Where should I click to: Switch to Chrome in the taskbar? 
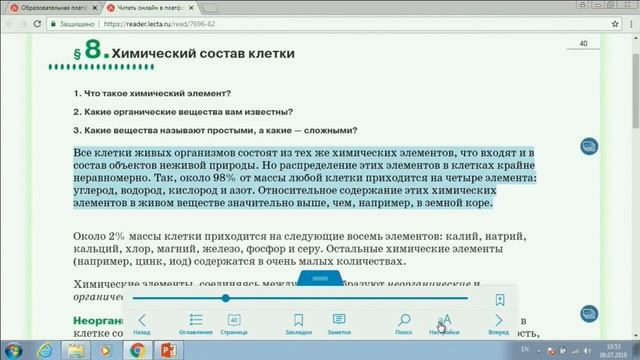click(137, 351)
